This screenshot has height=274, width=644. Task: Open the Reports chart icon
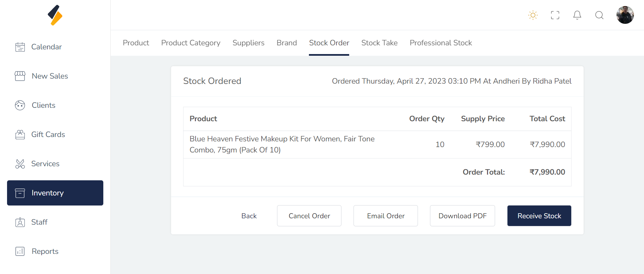(x=20, y=252)
